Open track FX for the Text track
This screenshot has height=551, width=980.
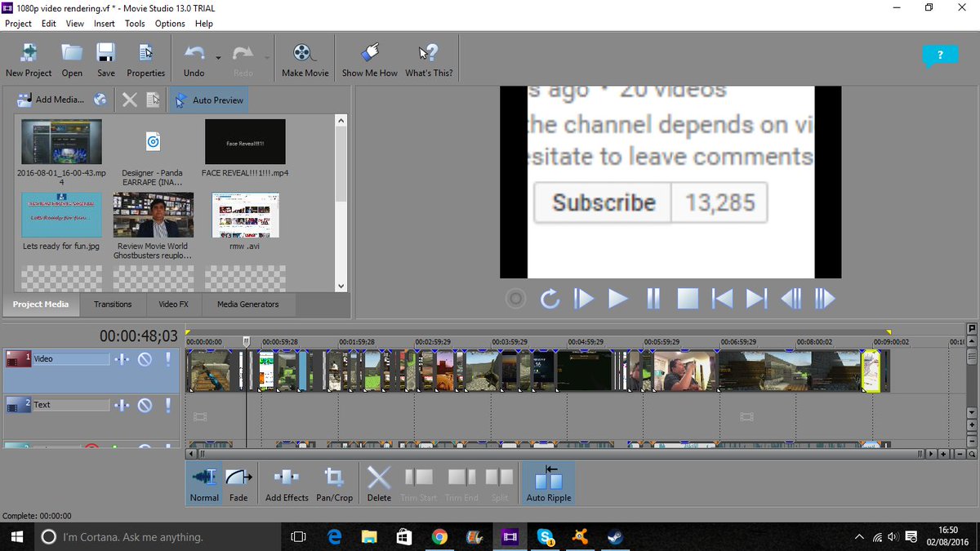click(x=122, y=405)
